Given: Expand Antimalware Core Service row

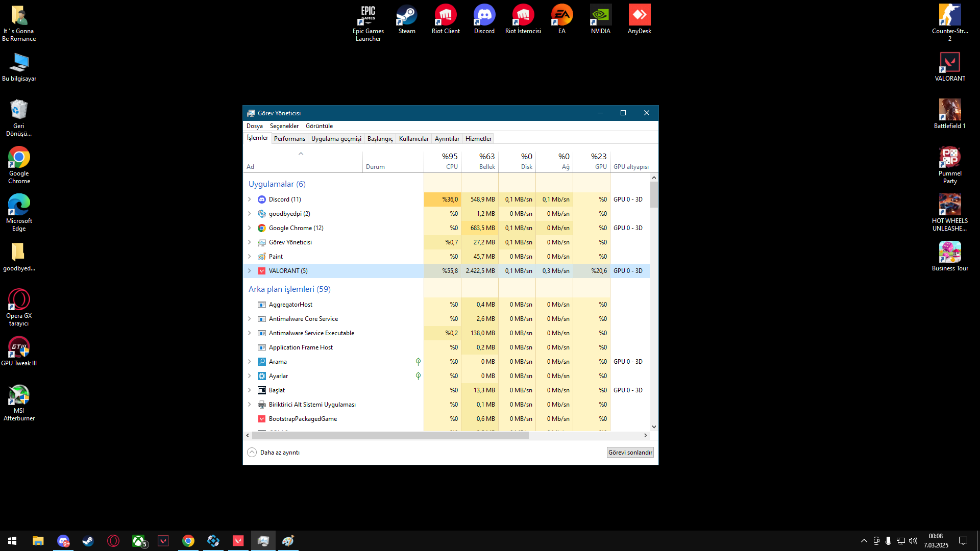Looking at the screenshot, I should point(250,319).
